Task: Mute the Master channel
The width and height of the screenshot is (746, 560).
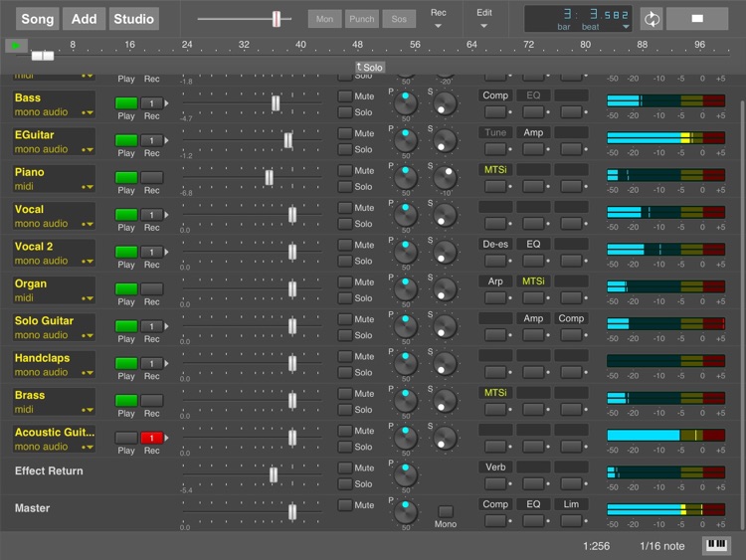Action: click(x=345, y=505)
